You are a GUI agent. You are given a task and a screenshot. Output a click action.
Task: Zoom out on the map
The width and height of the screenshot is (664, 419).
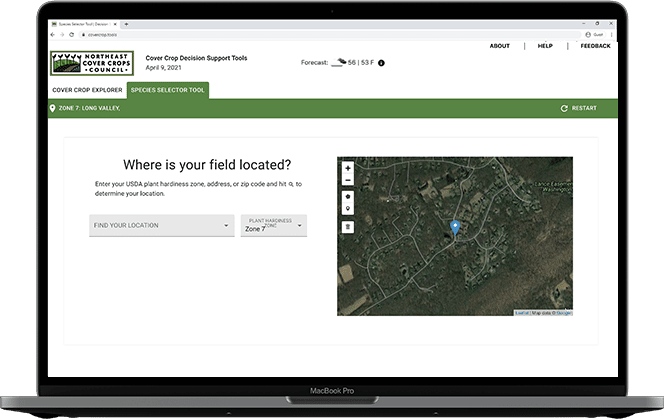pyautogui.click(x=348, y=180)
